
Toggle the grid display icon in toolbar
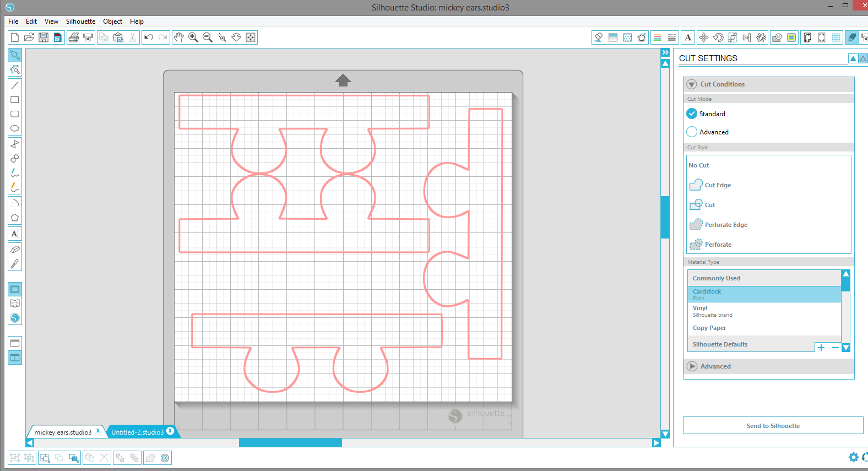[836, 37]
